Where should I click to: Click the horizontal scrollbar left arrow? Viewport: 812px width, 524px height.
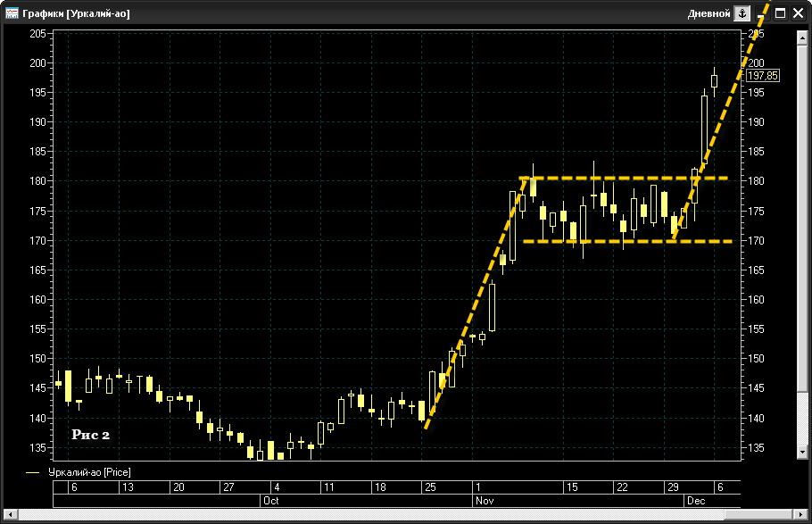coord(10,515)
